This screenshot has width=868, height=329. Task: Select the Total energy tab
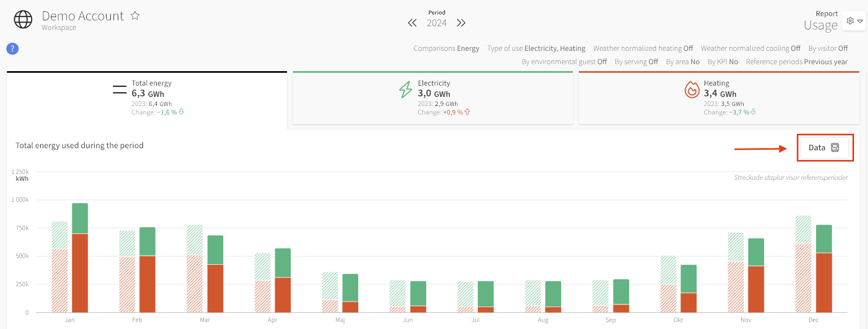[x=147, y=97]
